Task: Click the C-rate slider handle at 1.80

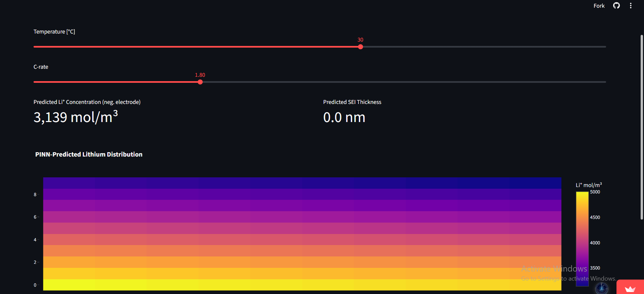Action: [x=200, y=82]
